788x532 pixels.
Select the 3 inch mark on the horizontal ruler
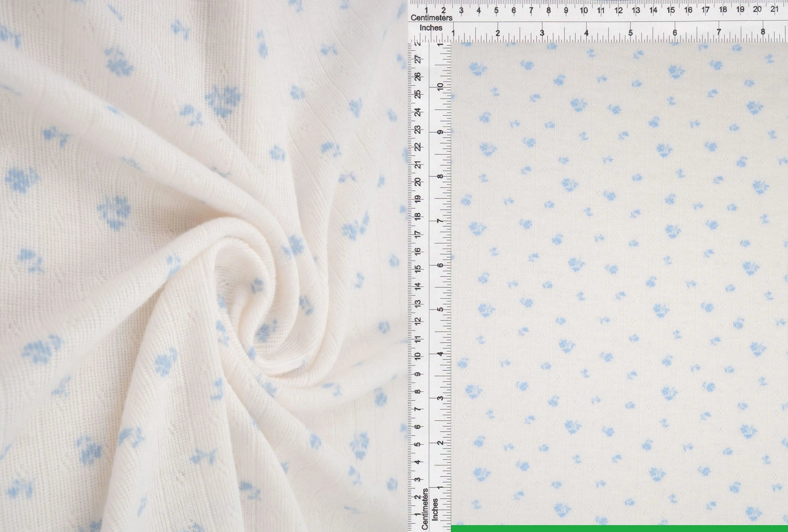tap(542, 33)
